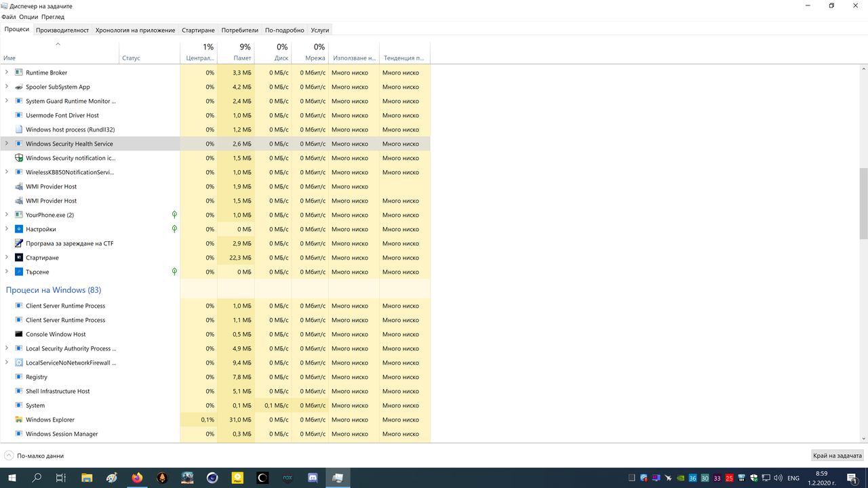Switch to the Потребители tab

coord(240,30)
